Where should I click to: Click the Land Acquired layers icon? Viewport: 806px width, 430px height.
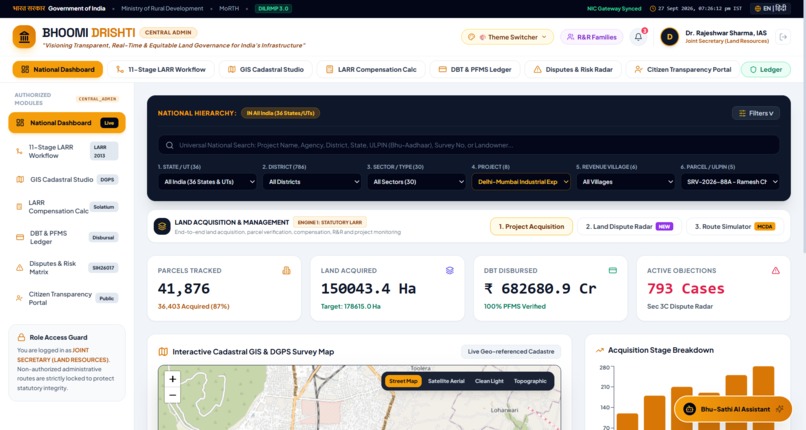[450, 270]
